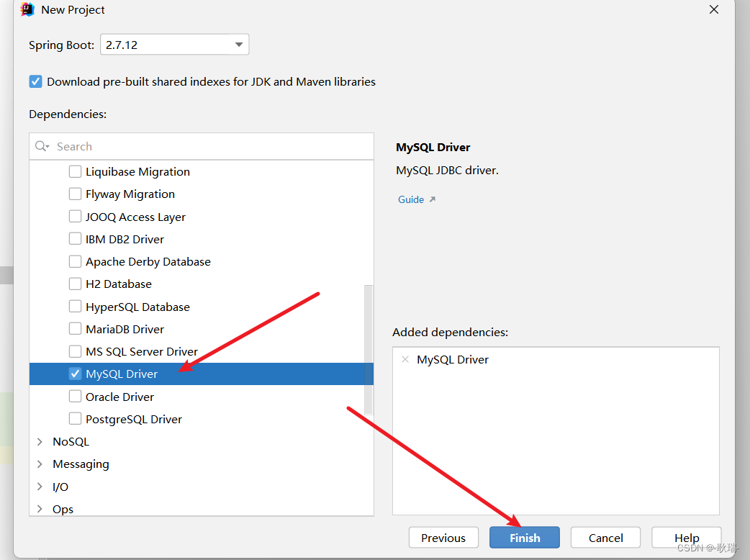Toggle download pre-built shared indexes checkbox
The width and height of the screenshot is (750, 560).
35,81
